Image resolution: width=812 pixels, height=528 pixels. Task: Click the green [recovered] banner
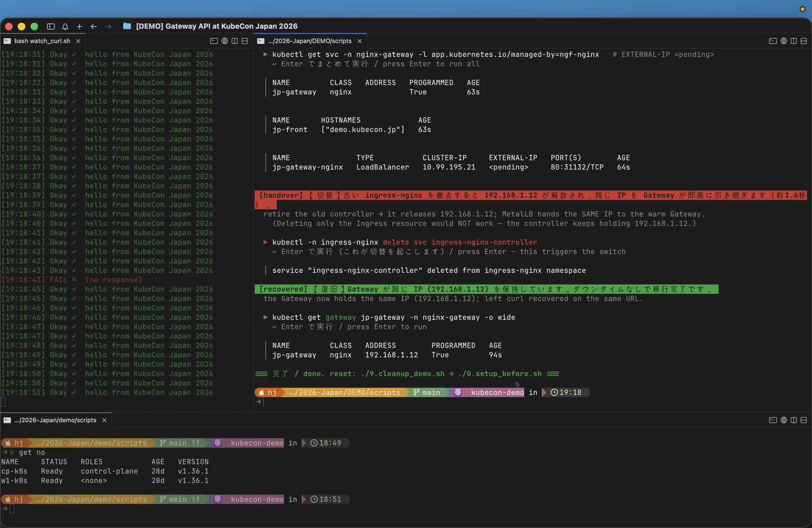pos(487,289)
